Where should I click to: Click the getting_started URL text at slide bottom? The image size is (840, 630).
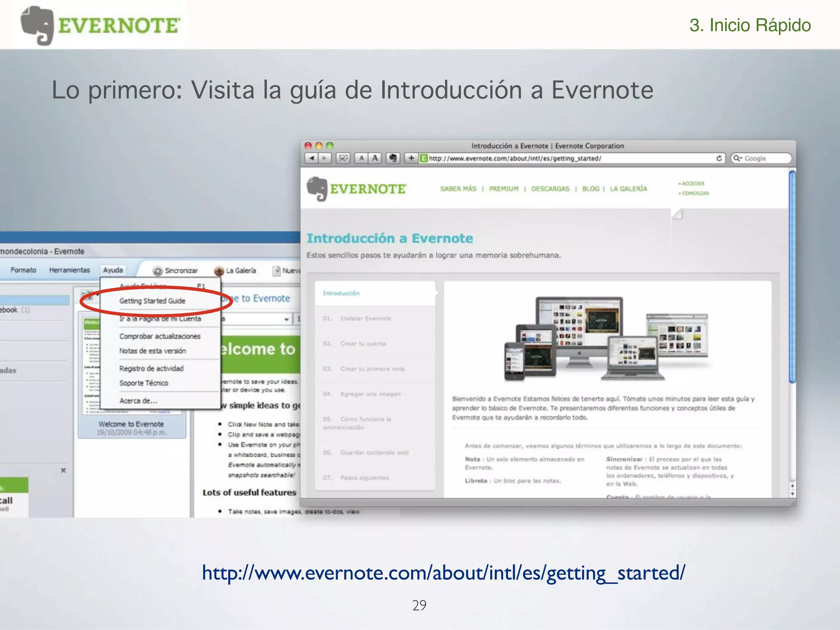pyautogui.click(x=443, y=573)
